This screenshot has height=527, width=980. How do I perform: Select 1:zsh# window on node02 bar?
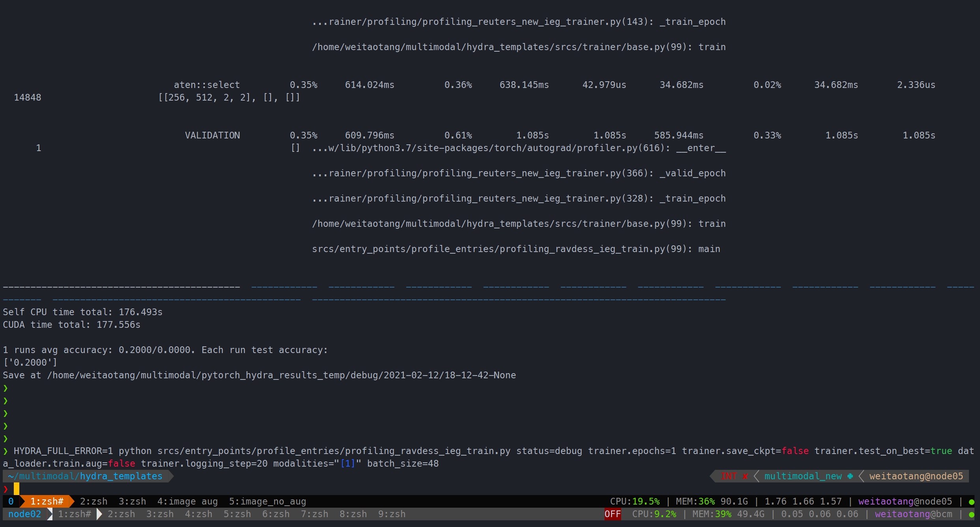coord(75,514)
